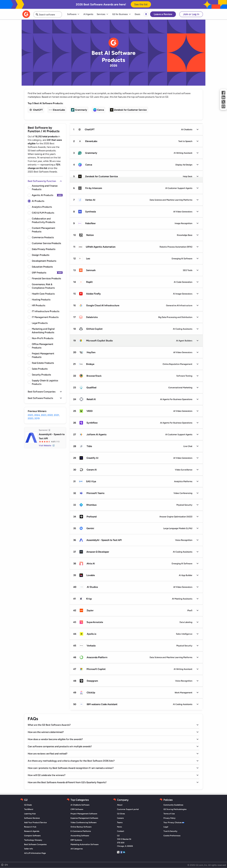Share the page by email from the side panel
This screenshot has width=227, height=868.
click(223, 106)
